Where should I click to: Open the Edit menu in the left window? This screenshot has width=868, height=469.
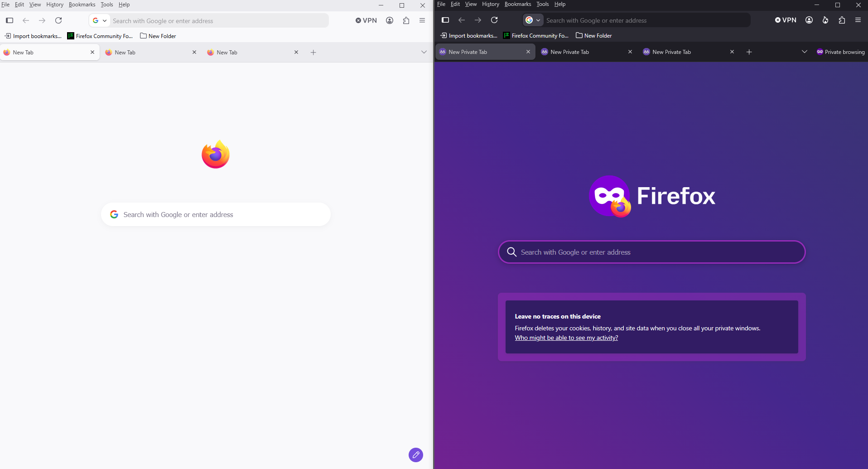tap(19, 5)
